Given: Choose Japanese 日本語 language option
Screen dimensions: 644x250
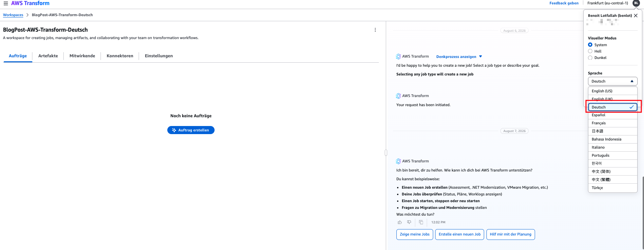Looking at the screenshot, I should [613, 131].
